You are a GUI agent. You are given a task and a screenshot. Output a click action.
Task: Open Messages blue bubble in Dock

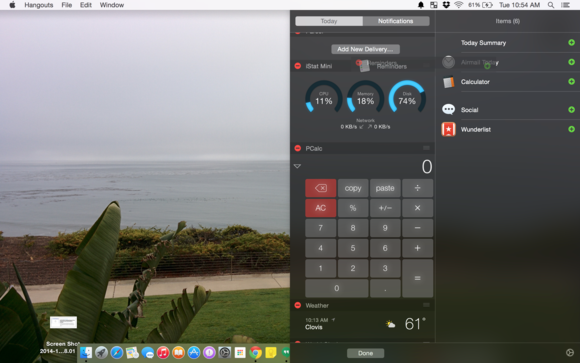[x=148, y=353]
